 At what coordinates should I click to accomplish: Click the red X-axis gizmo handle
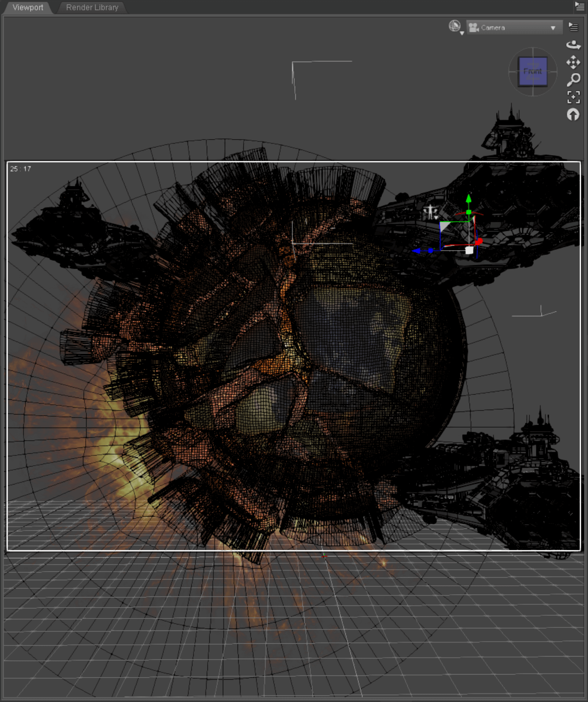click(x=479, y=241)
